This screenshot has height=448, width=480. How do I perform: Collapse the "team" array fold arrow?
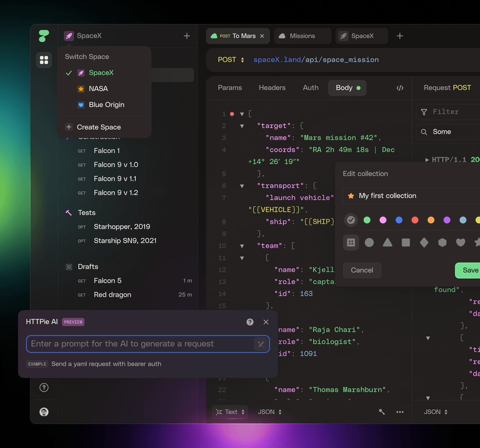pyautogui.click(x=242, y=246)
